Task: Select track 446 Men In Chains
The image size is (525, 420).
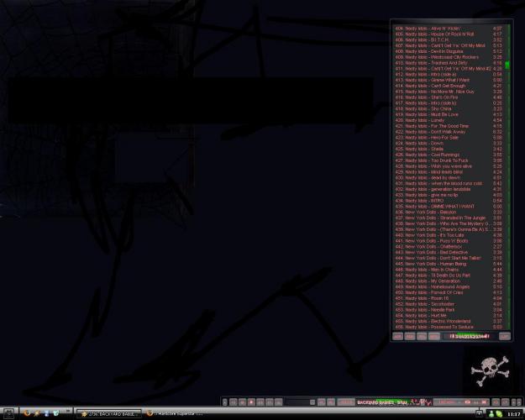Action: (x=448, y=270)
